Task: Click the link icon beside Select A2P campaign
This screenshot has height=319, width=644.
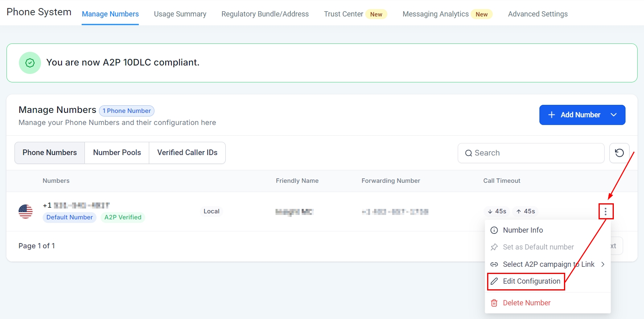Action: [x=494, y=264]
